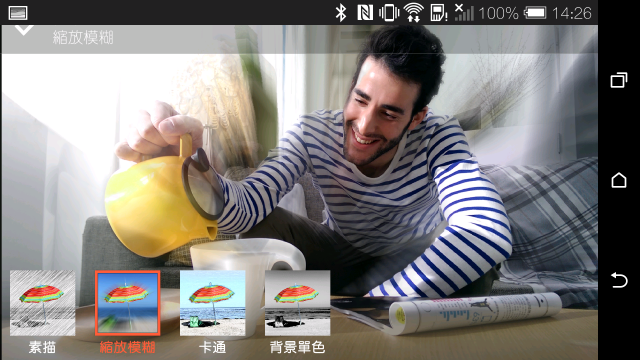Tap the Bluetooth status icon
The width and height of the screenshot is (640, 360).
point(341,13)
